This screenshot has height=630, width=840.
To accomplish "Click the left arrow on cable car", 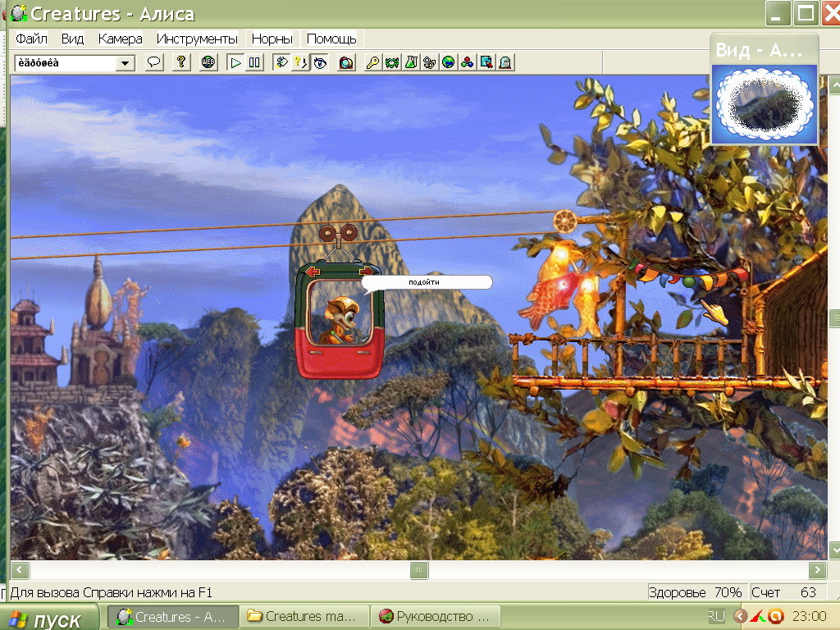I will [313, 272].
